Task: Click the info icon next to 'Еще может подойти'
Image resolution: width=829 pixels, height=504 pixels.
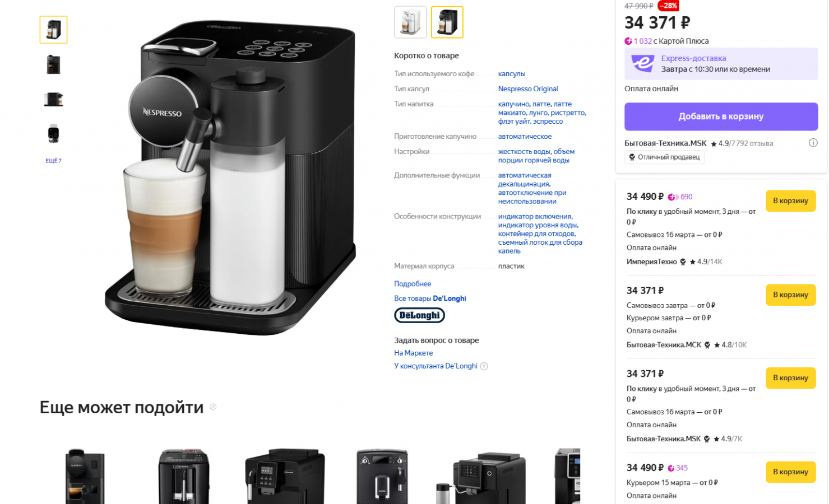Action: [x=213, y=407]
